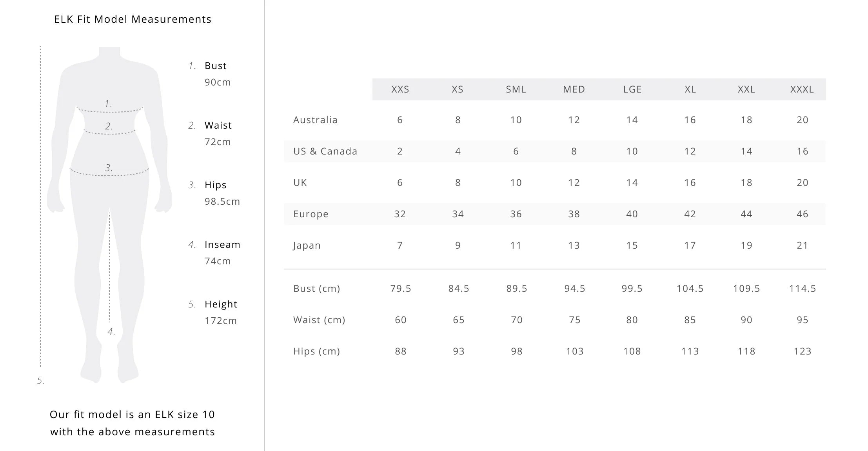This screenshot has height=451, width=868.
Task: Click the Hips (cm) row label
Action: tap(317, 351)
